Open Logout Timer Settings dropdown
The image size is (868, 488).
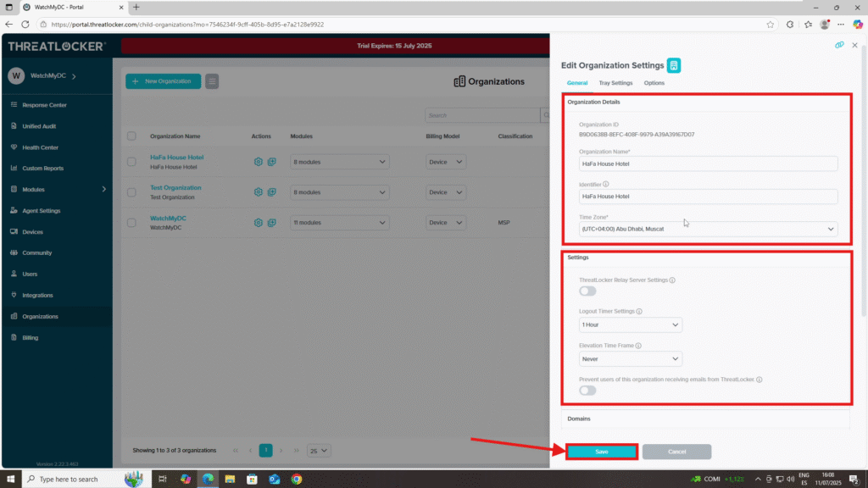pyautogui.click(x=630, y=324)
